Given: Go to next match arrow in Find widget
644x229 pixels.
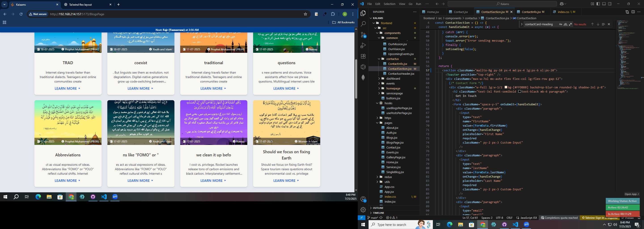Looking at the screenshot, I should pos(598,24).
